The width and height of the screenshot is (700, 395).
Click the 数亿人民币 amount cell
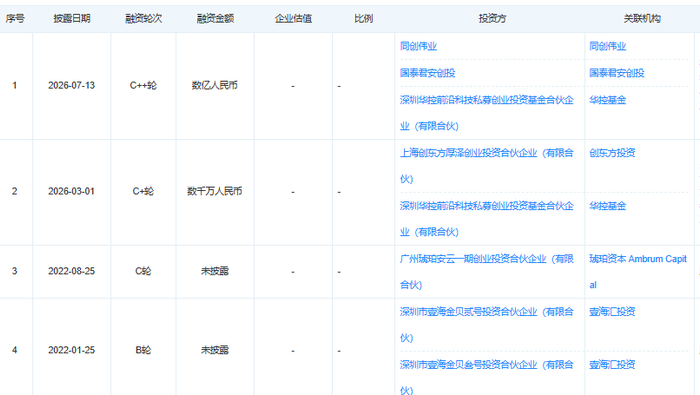[x=215, y=85]
